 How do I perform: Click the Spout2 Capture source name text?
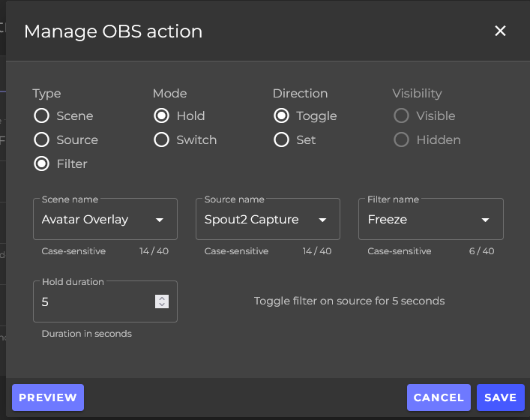pyautogui.click(x=251, y=220)
